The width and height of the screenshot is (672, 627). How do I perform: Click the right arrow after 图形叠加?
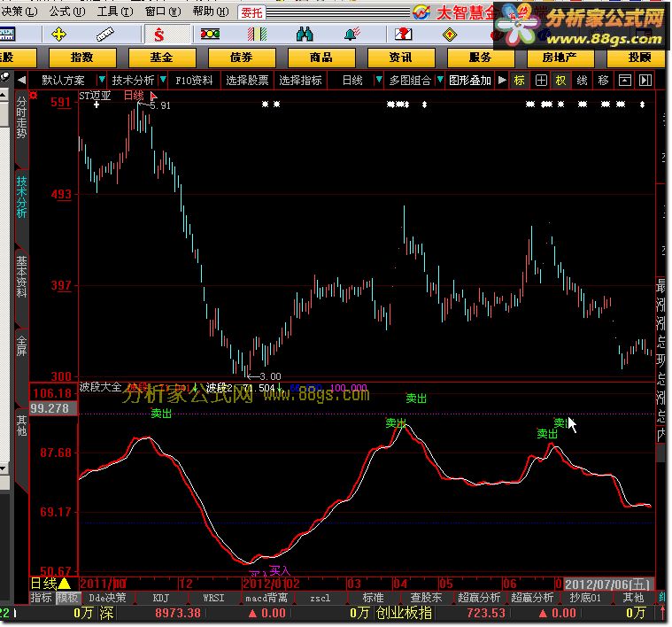pyautogui.click(x=502, y=80)
